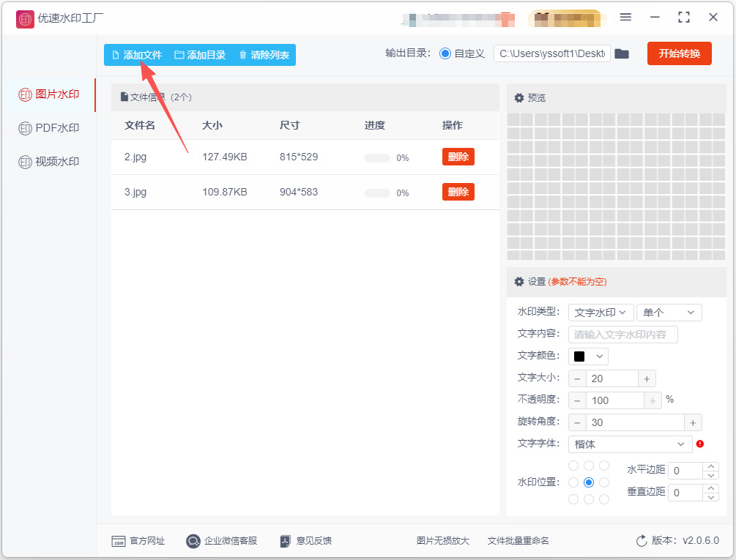
Task: Open the hamburger menu icon
Action: click(625, 18)
